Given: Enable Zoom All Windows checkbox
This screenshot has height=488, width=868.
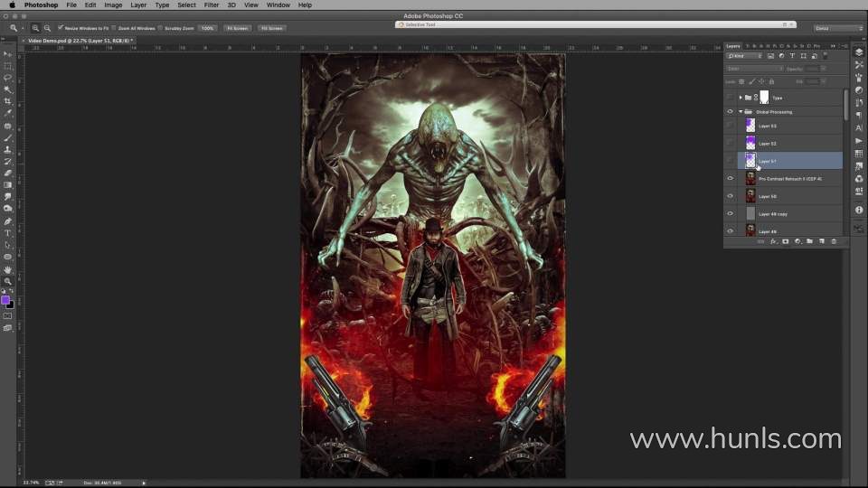Looking at the screenshot, I should point(114,28).
